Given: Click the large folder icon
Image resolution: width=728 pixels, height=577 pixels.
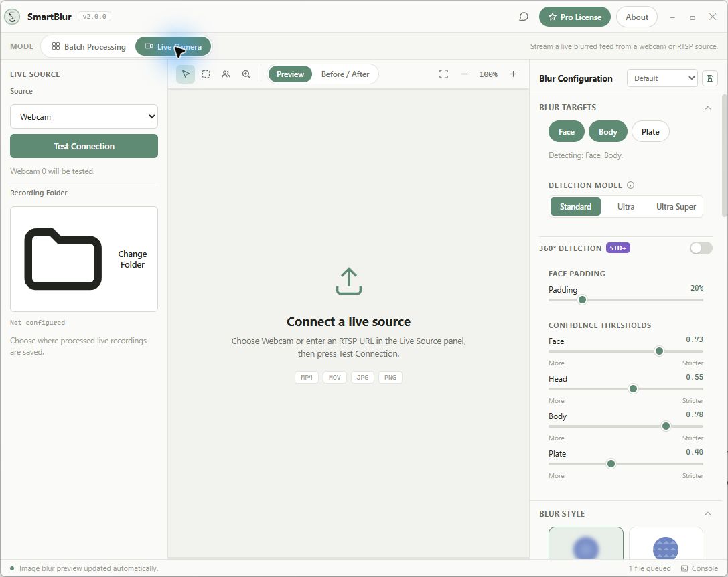Looking at the screenshot, I should (63, 259).
